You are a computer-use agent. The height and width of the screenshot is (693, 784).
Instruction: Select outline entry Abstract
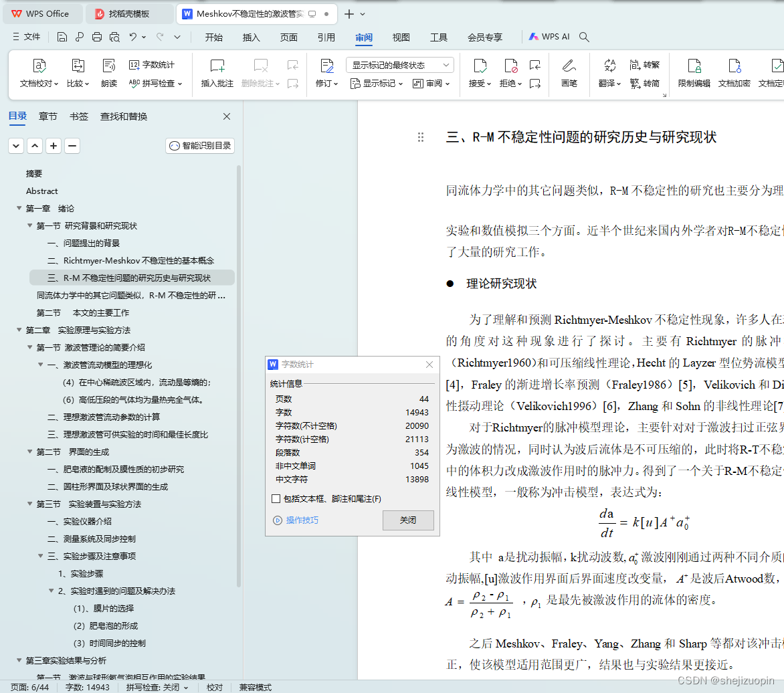pyautogui.click(x=42, y=191)
